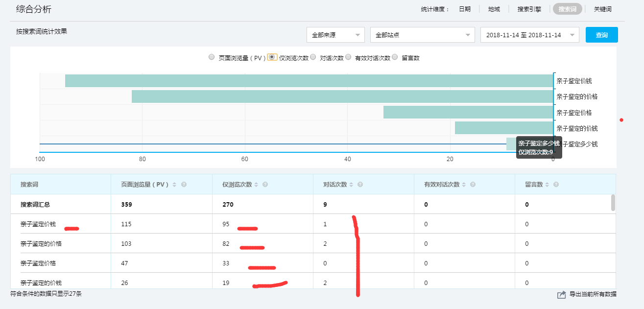This screenshot has height=309, width=644.
Task: Switch to the 日期 dimension tab
Action: coord(464,9)
